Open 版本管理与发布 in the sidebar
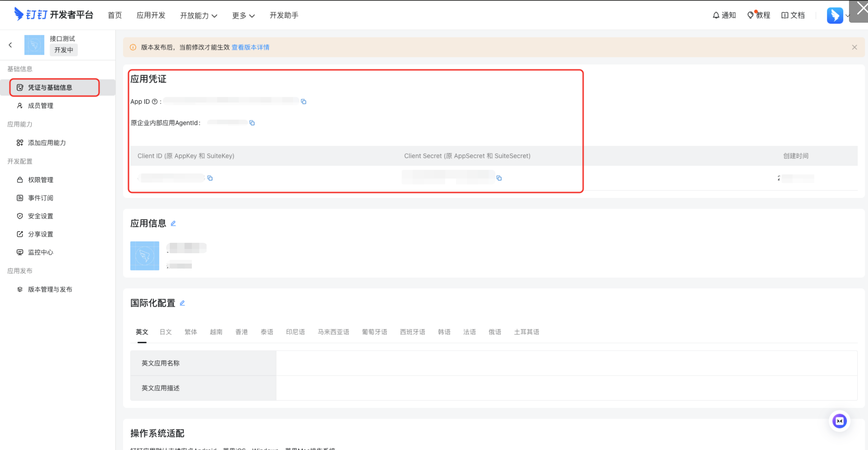 tap(50, 289)
